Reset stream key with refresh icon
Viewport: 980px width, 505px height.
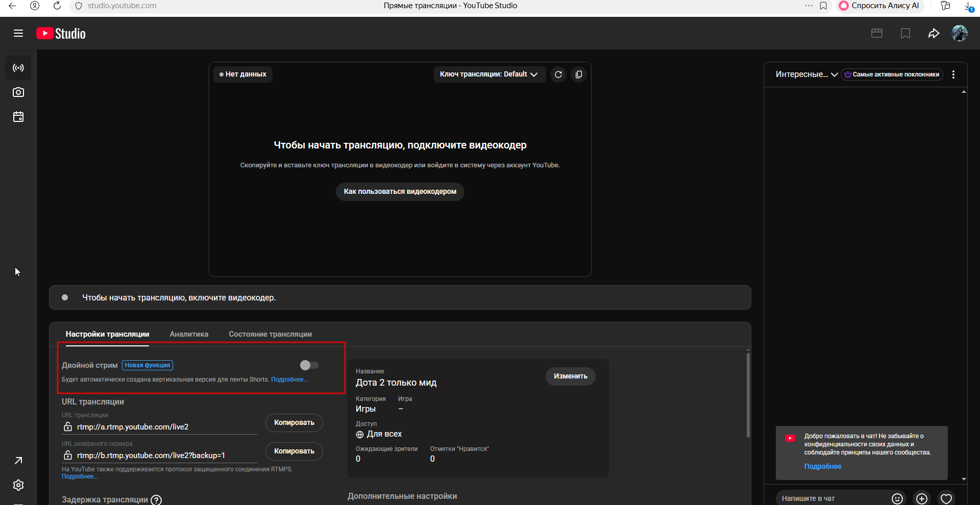coord(558,74)
